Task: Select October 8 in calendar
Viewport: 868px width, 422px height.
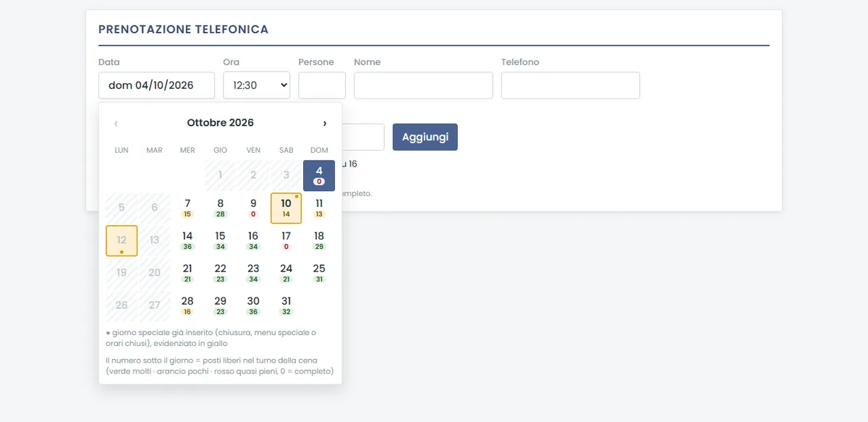Action: point(221,208)
